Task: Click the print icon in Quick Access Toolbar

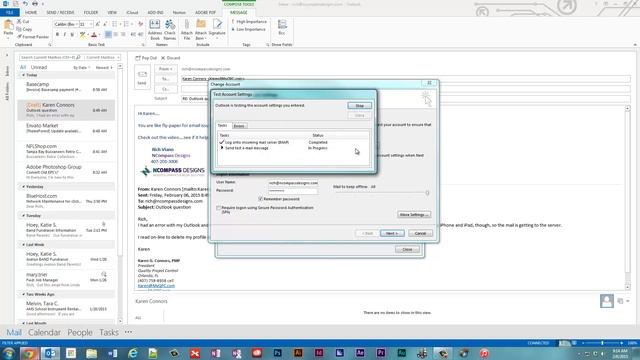Action: click(x=35, y=4)
